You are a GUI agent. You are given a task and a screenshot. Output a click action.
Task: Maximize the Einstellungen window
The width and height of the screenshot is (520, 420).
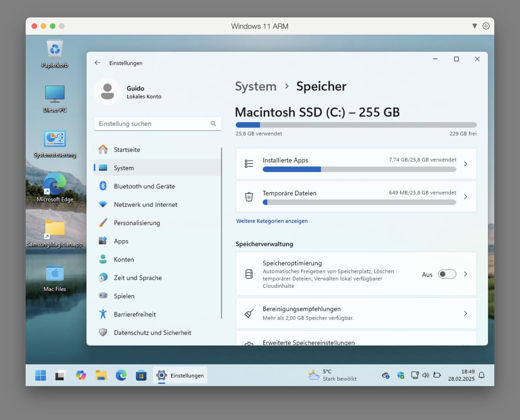[x=456, y=59]
